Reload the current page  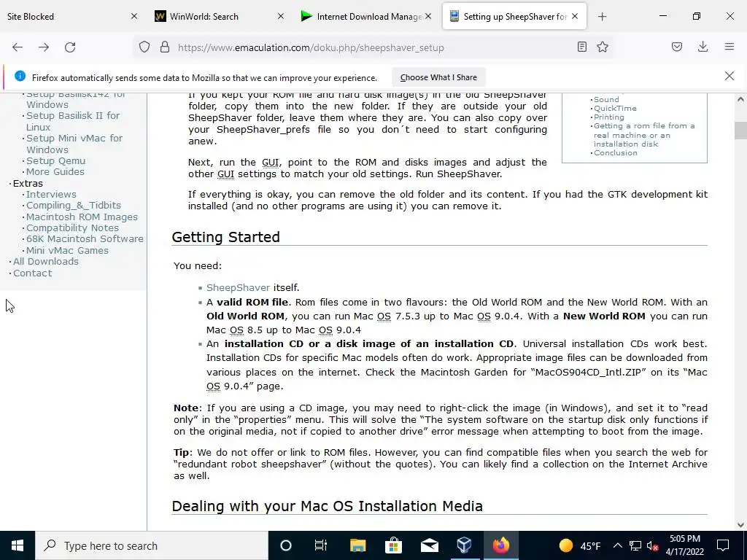coord(70,47)
